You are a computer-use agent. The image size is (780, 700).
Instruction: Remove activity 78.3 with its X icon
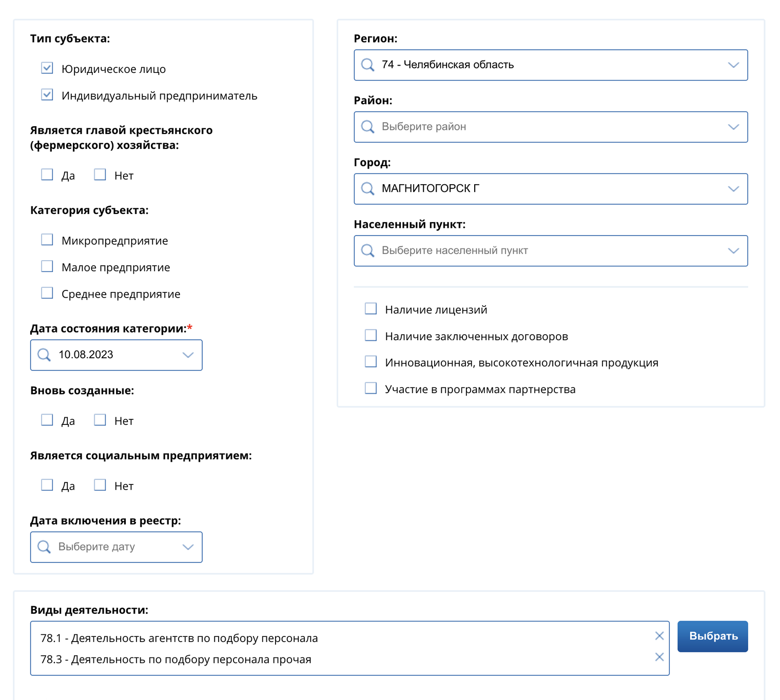point(659,657)
